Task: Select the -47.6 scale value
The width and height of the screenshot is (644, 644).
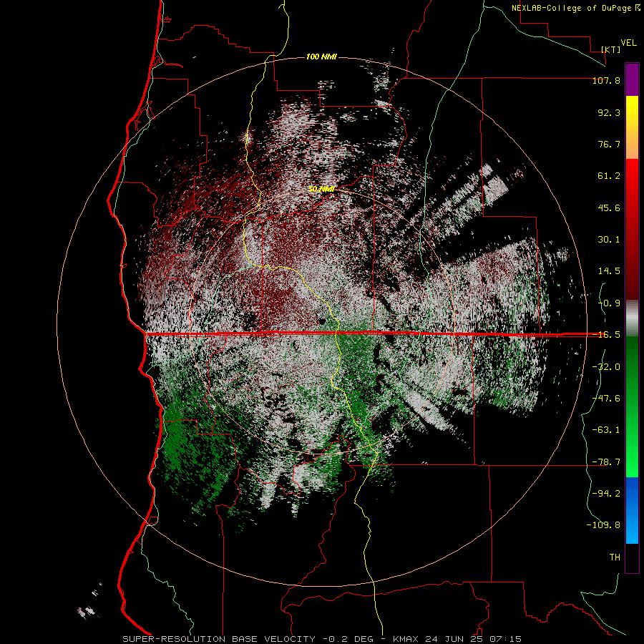Action: [x=606, y=399]
